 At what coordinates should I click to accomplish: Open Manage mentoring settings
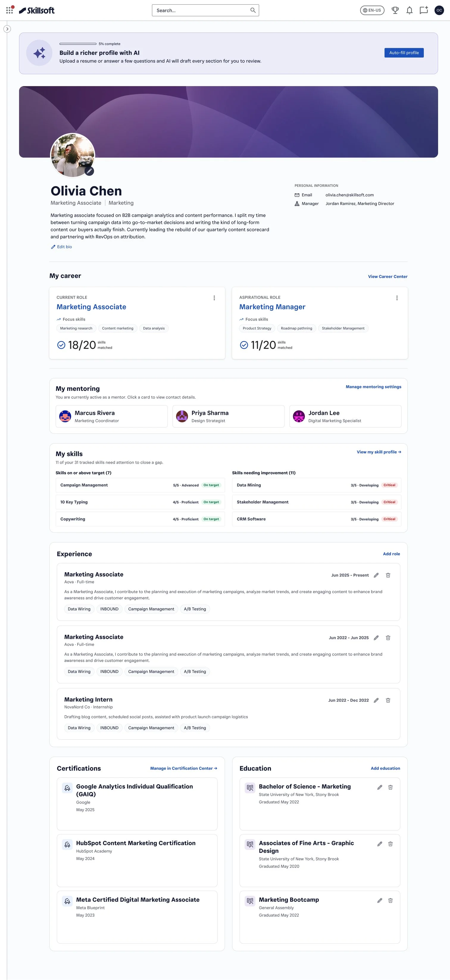[x=373, y=387]
